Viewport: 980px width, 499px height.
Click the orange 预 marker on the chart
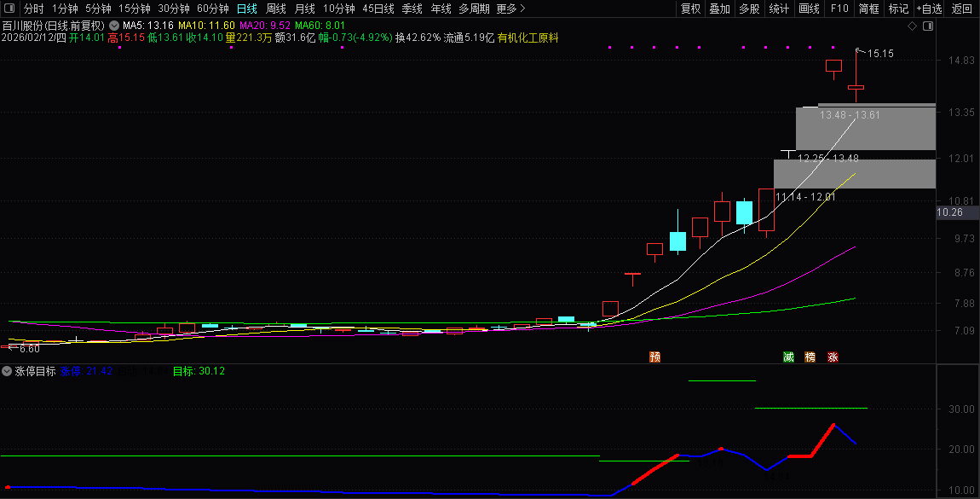point(654,357)
